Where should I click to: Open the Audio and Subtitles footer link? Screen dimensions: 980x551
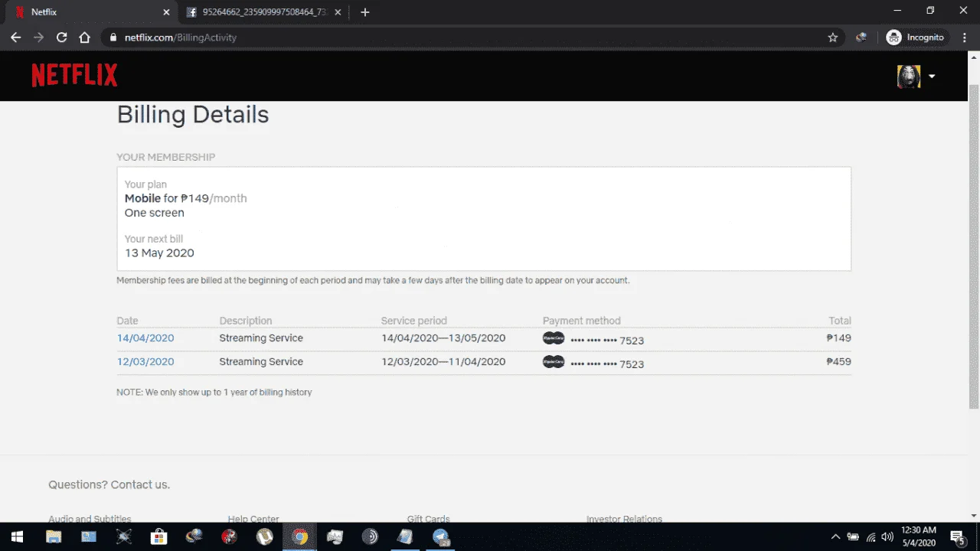[x=90, y=519]
